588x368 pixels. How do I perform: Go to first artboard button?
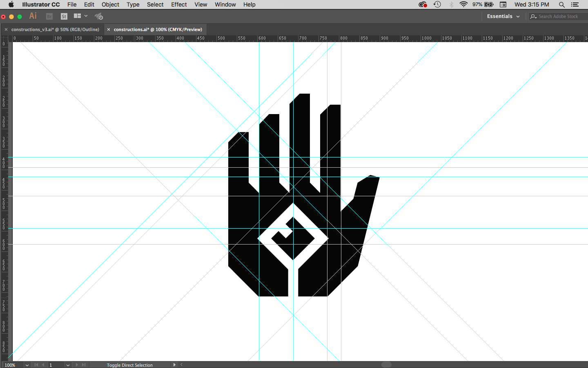pyautogui.click(x=36, y=365)
